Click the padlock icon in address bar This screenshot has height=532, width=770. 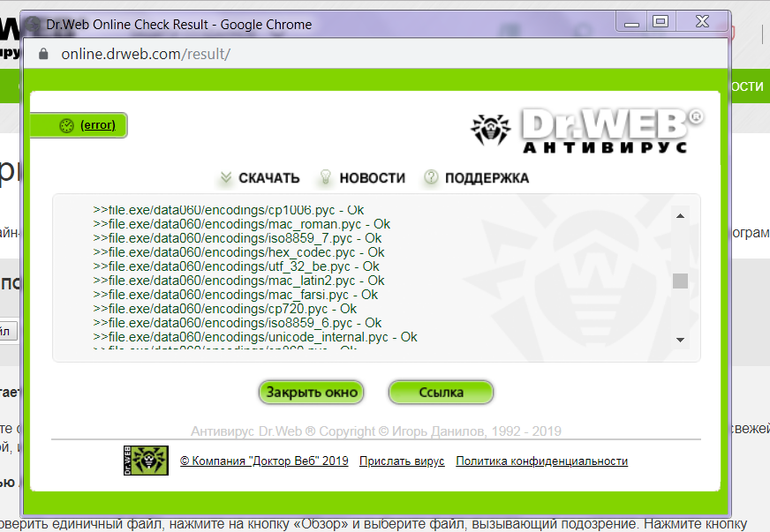coord(43,54)
